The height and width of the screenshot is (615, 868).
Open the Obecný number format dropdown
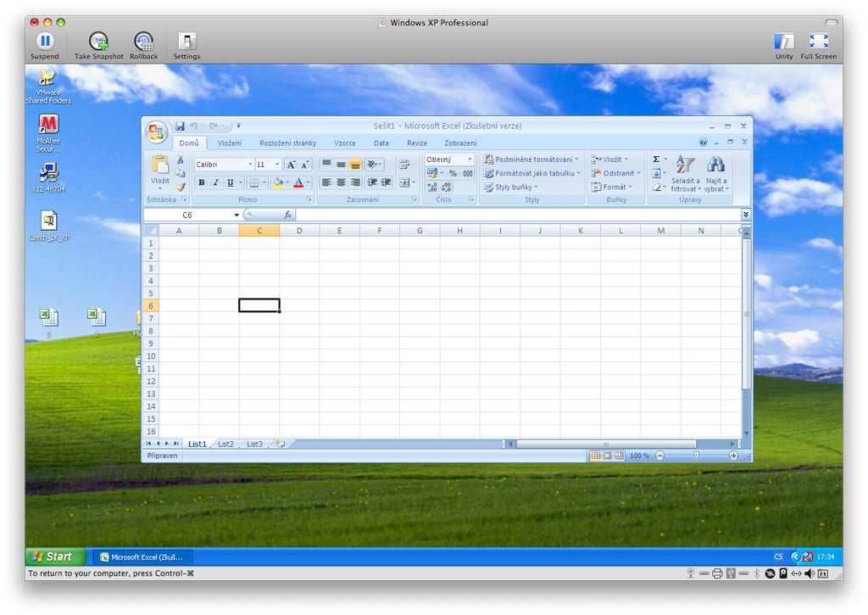pos(470,159)
